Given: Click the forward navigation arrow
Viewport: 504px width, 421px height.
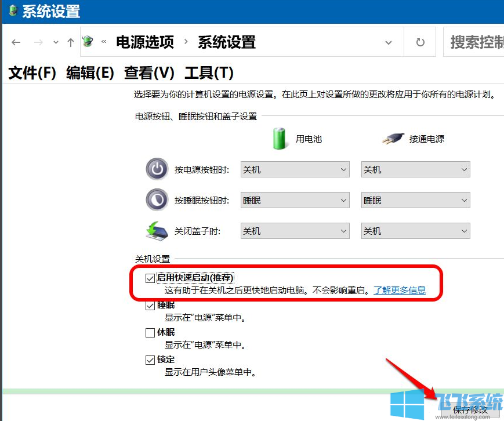Looking at the screenshot, I should [38, 42].
